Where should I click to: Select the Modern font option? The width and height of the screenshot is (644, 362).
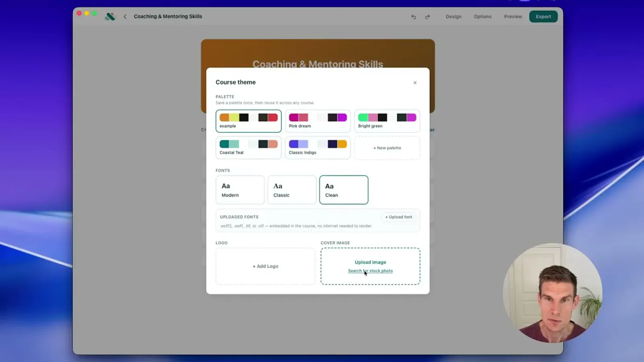(240, 190)
